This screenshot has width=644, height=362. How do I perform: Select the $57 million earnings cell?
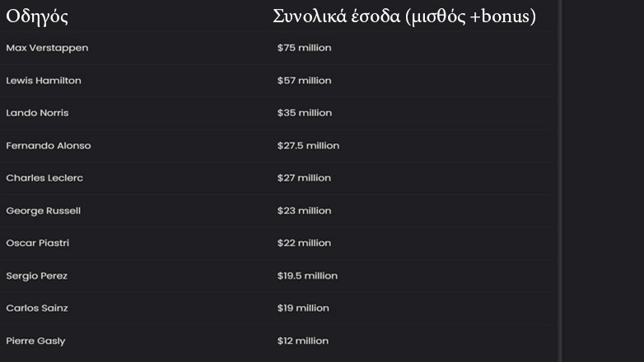point(304,81)
